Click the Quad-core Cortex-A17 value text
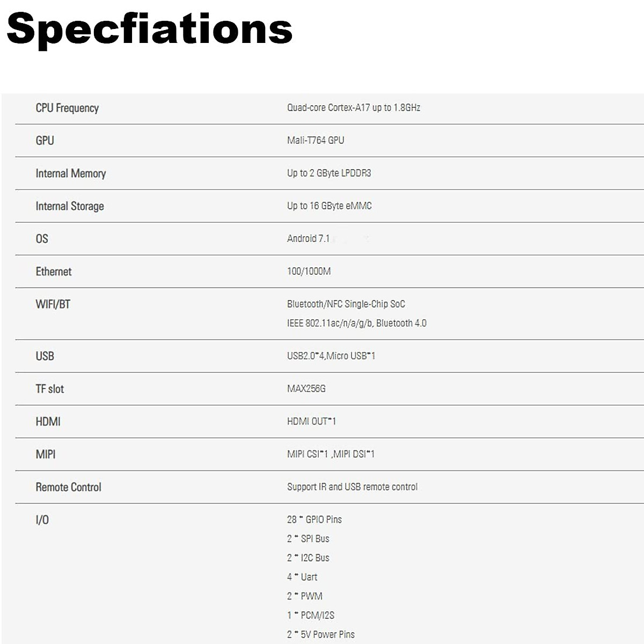The image size is (644, 644). (353, 108)
